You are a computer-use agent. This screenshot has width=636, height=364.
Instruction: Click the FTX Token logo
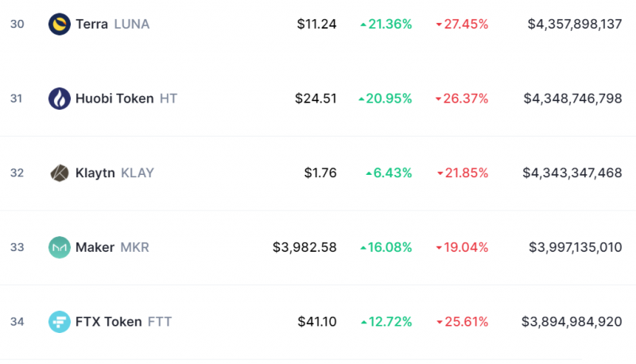tap(59, 322)
